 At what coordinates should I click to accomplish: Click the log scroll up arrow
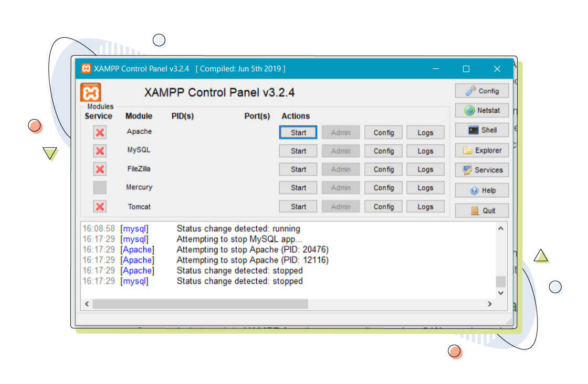(x=501, y=228)
